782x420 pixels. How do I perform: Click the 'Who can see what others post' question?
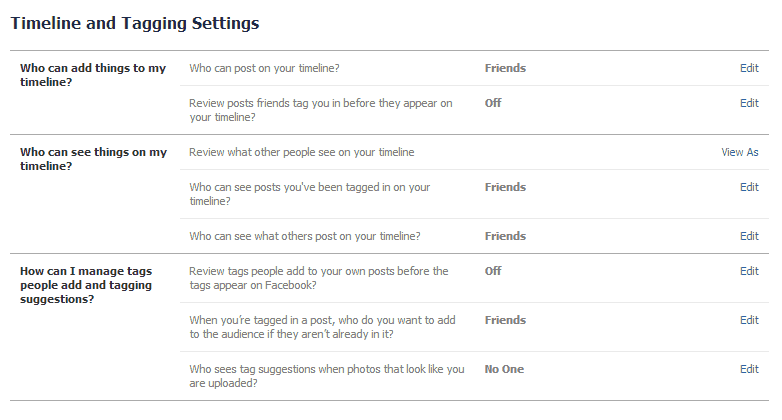pos(304,236)
